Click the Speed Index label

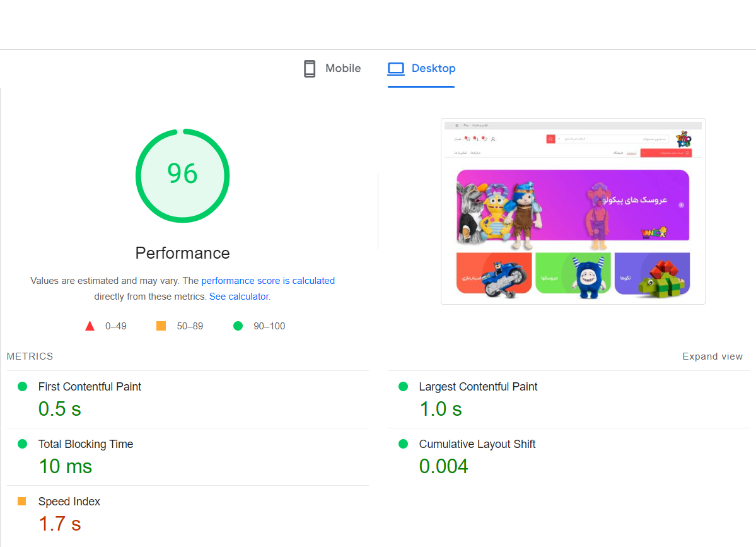[x=69, y=502]
